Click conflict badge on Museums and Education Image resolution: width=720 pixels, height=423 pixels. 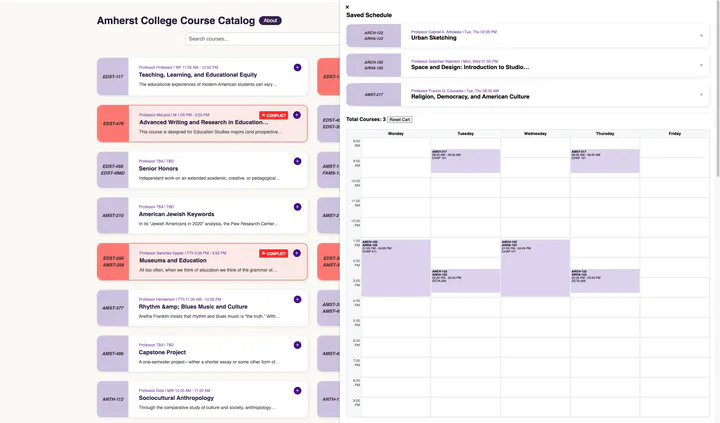click(273, 254)
